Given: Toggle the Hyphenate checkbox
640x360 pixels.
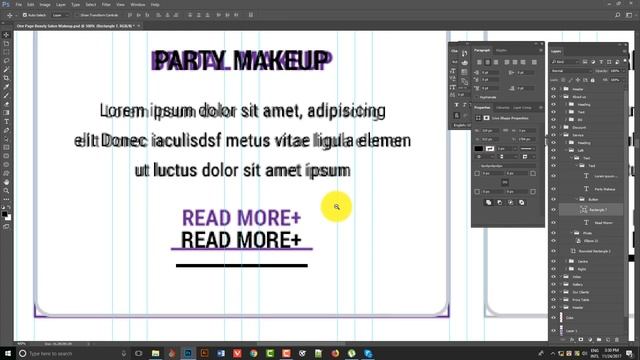Looking at the screenshot, I should click(477, 97).
